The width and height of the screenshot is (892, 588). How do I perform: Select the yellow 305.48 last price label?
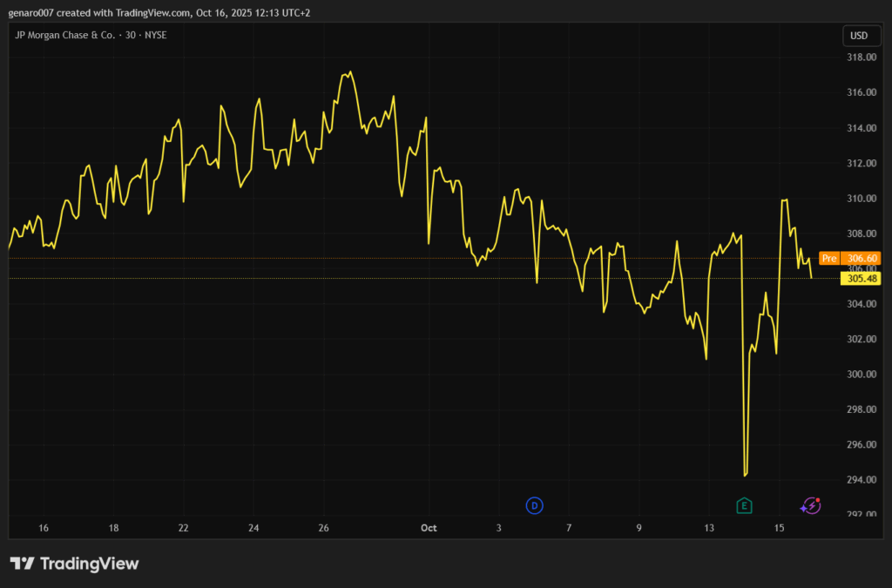(x=862, y=279)
